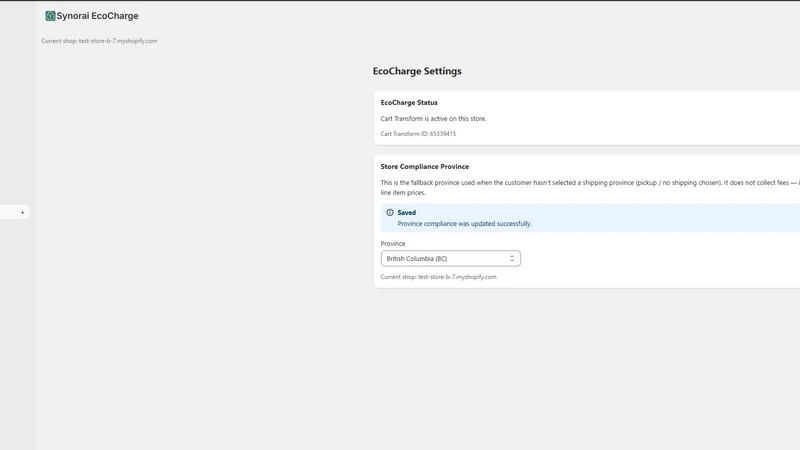Click the Cart Transform ID: 65339415 text

click(x=418, y=134)
